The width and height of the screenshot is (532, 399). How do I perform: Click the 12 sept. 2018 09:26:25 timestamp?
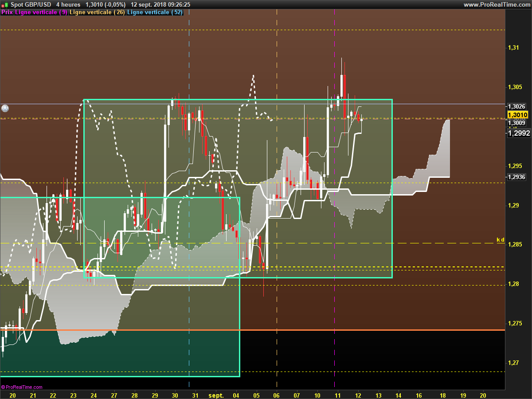tap(160, 4)
